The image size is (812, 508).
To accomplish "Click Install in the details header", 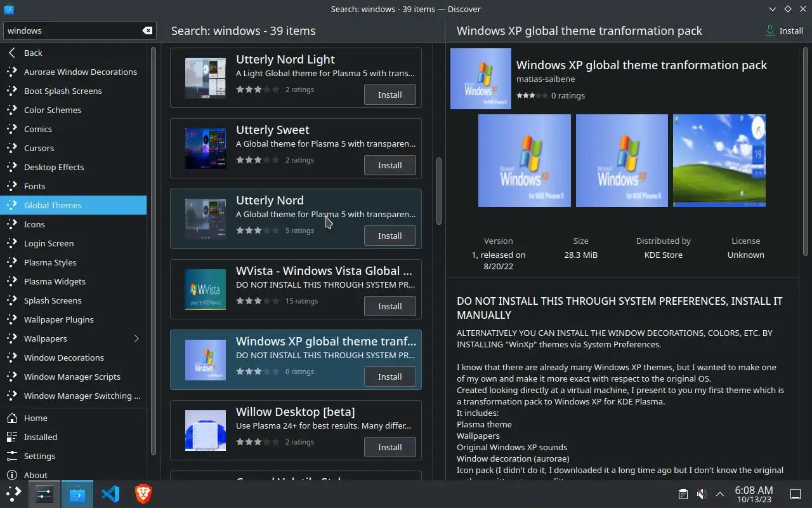I will pos(784,30).
